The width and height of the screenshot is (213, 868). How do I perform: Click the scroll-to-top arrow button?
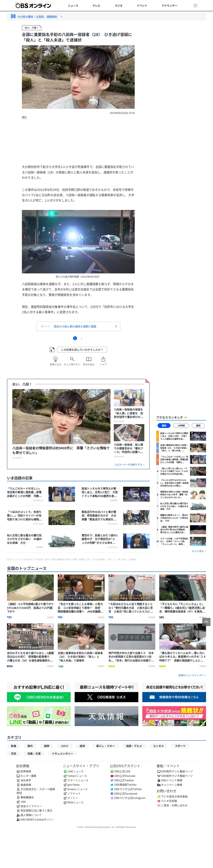pyautogui.click(x=207, y=622)
